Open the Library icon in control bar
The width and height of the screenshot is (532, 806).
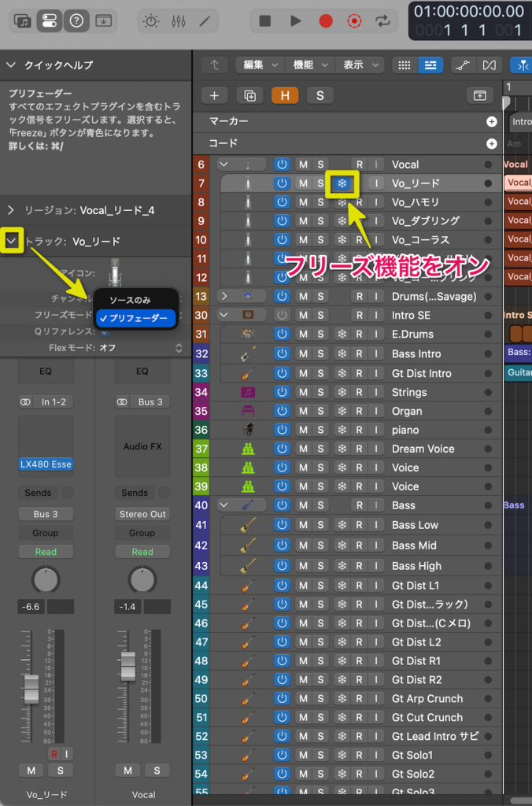23,21
